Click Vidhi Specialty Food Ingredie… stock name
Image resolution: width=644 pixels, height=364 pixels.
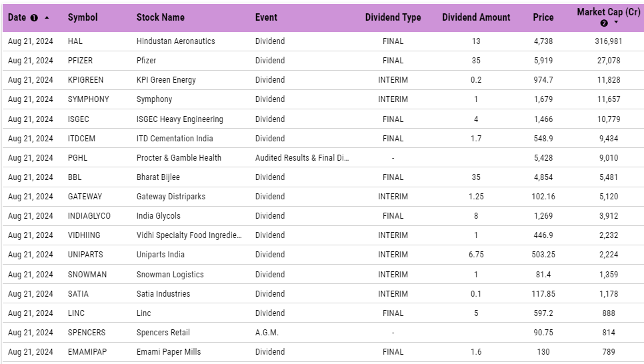tap(189, 235)
